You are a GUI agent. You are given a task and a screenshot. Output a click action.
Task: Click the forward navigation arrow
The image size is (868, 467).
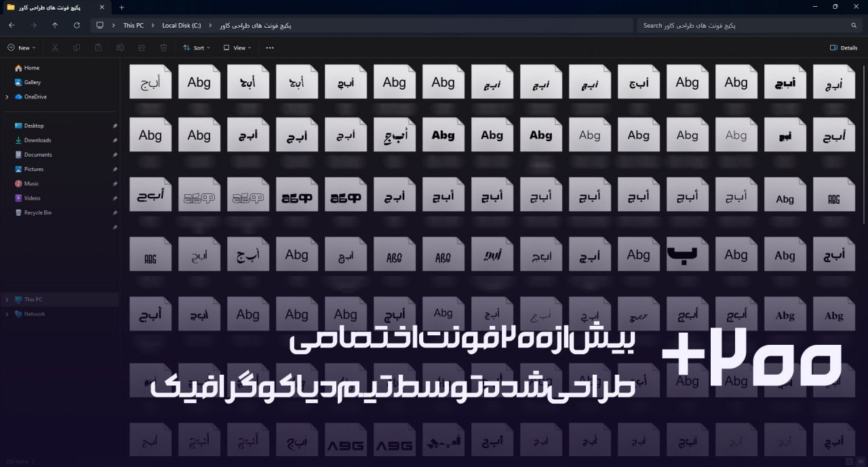[x=33, y=26]
